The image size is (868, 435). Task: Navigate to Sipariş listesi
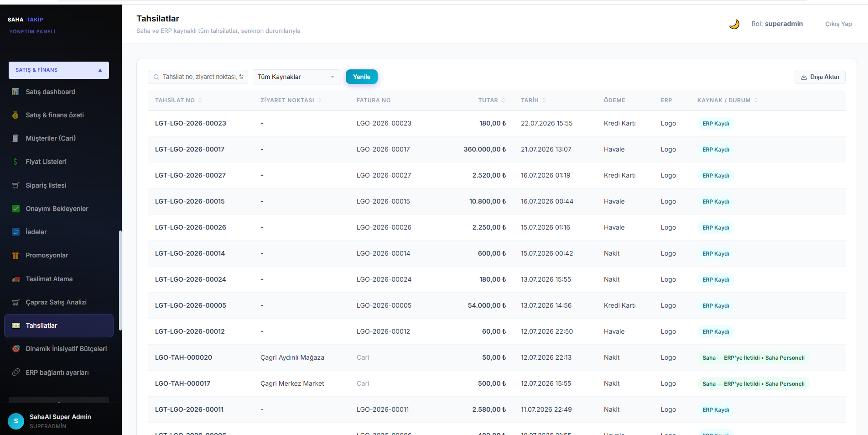click(59, 185)
